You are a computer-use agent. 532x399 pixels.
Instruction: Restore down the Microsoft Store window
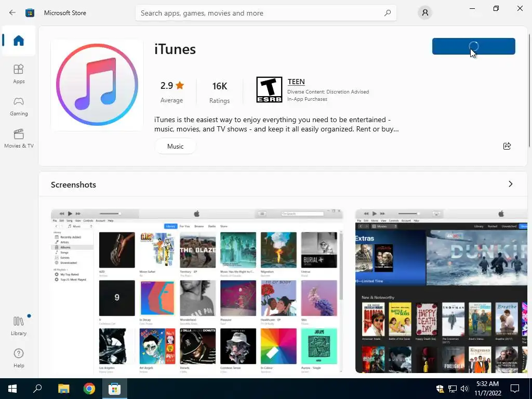coord(496,8)
